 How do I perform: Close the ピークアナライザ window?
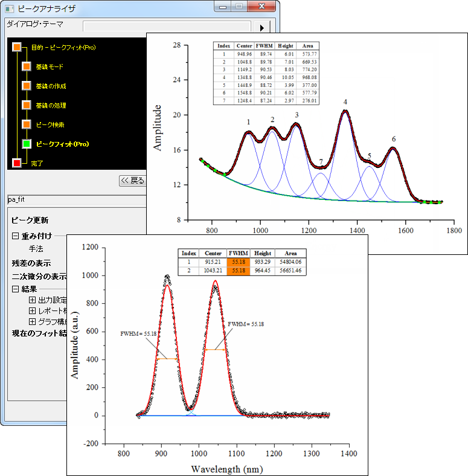[261, 7]
